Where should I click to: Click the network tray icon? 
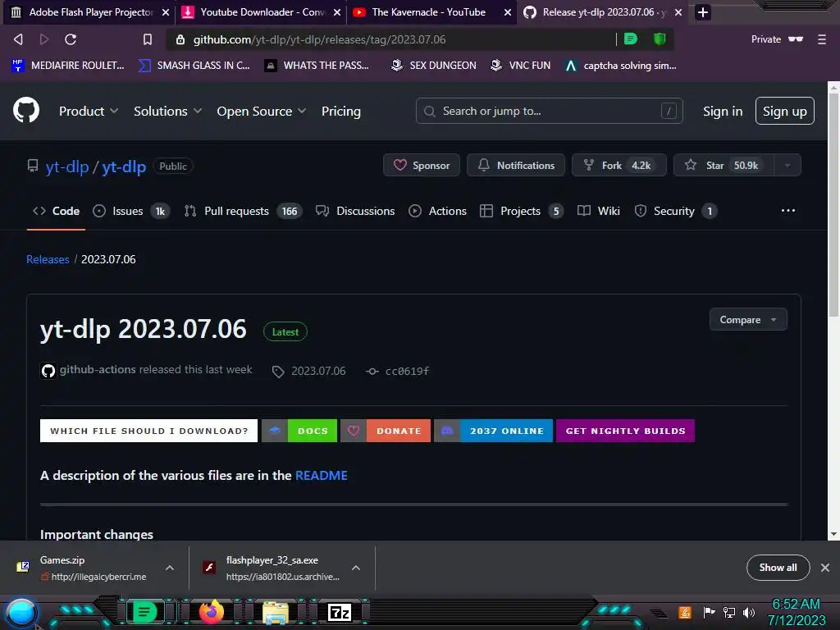tap(729, 612)
